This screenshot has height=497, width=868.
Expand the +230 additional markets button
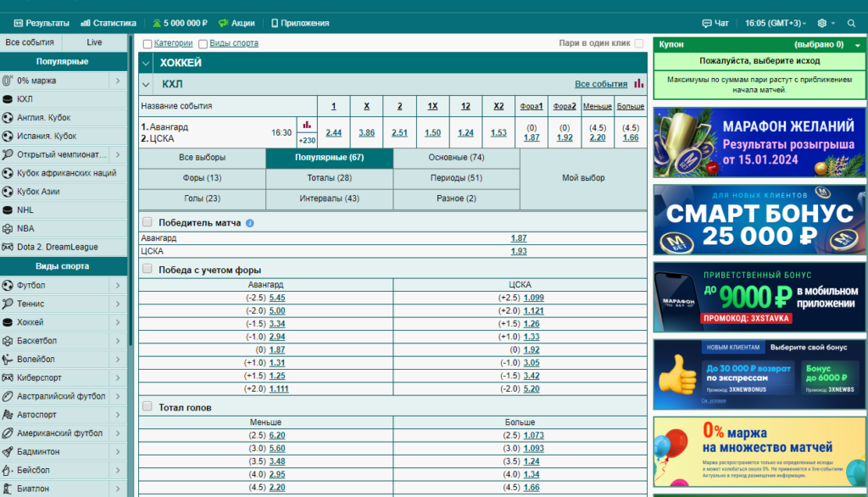coord(307,140)
